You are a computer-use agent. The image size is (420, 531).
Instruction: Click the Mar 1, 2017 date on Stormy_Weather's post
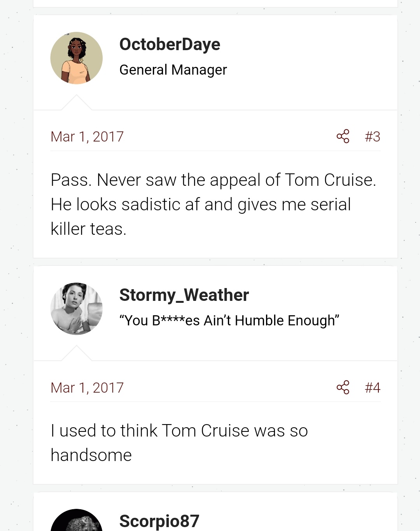coord(87,388)
